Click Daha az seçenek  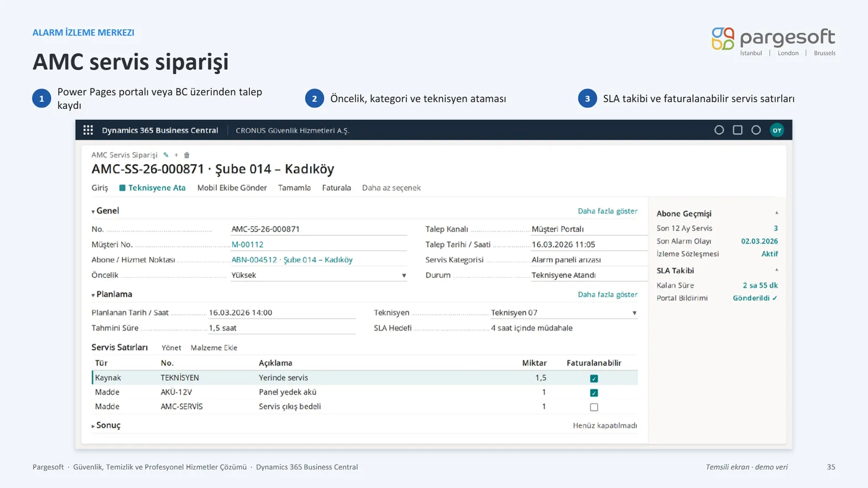391,188
